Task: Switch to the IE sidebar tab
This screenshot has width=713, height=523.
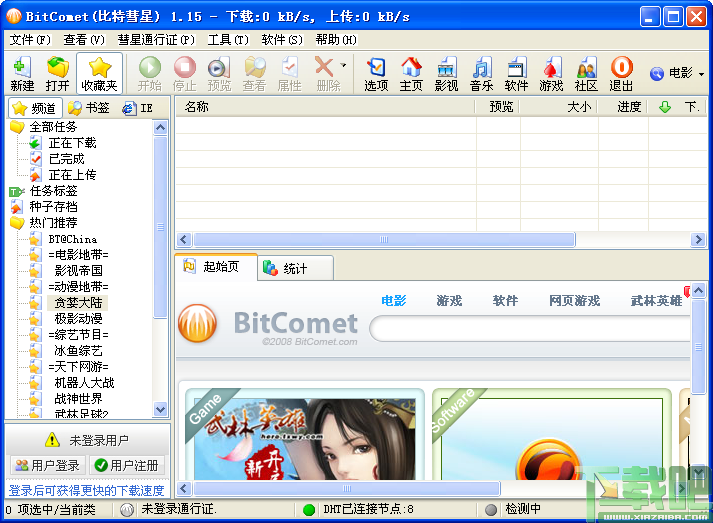Action: click(138, 108)
